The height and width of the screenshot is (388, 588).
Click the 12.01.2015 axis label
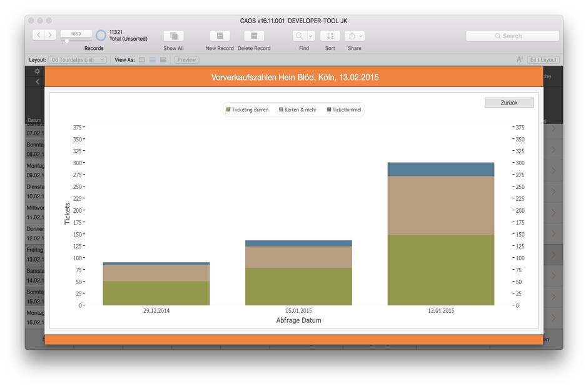tap(441, 310)
